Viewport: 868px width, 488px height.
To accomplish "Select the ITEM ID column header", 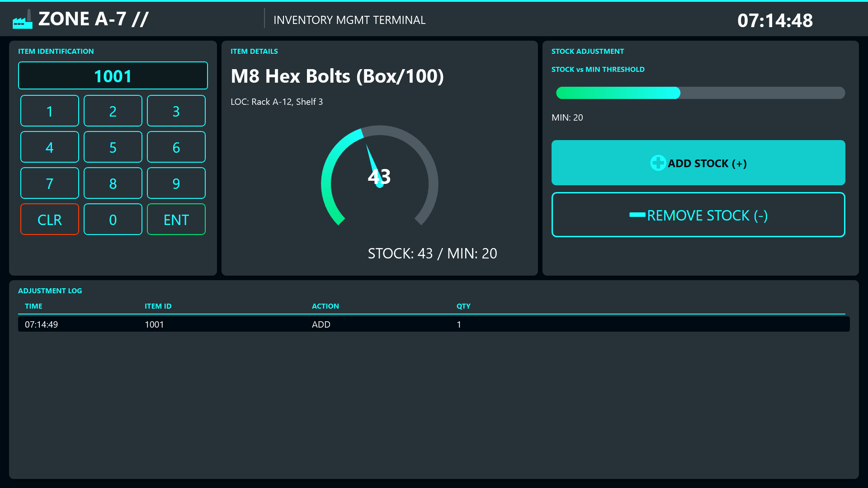I will [158, 306].
